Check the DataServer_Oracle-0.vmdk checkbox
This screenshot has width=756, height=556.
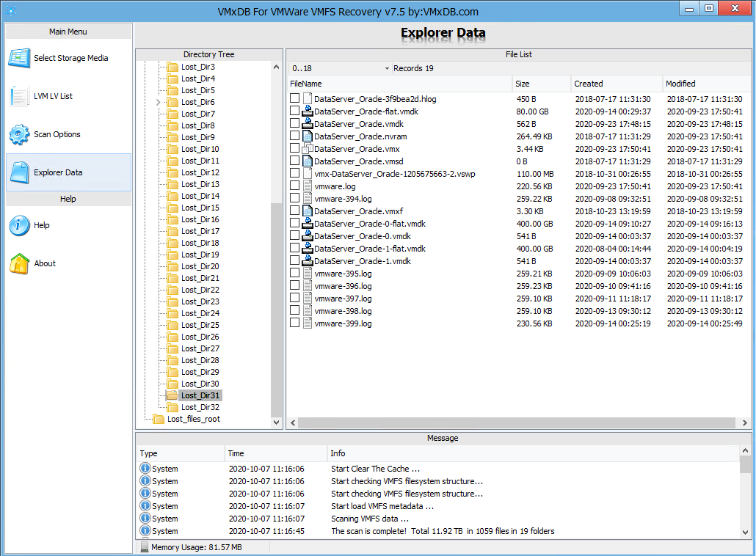[294, 235]
